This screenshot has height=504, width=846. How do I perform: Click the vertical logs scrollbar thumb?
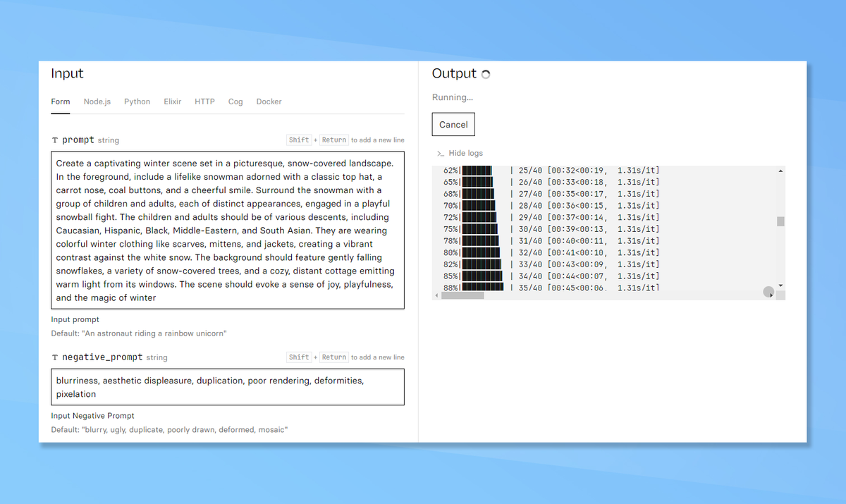(780, 222)
